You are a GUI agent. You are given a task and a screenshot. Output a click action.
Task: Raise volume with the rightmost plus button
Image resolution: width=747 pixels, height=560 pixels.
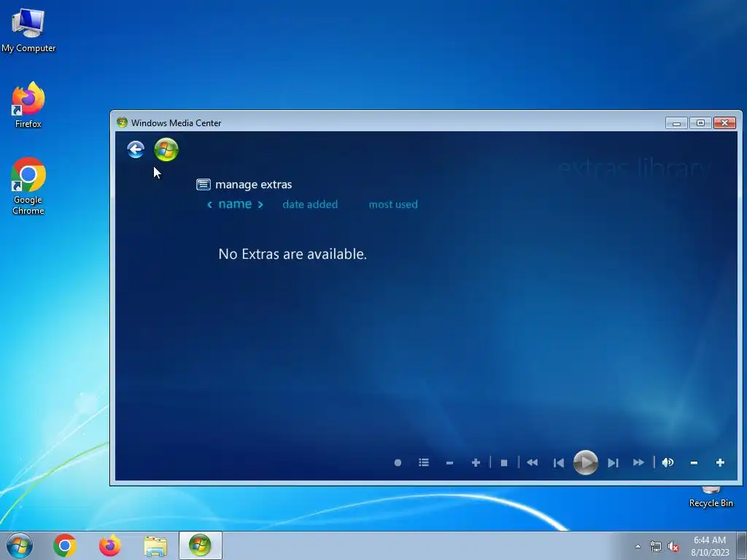click(720, 462)
